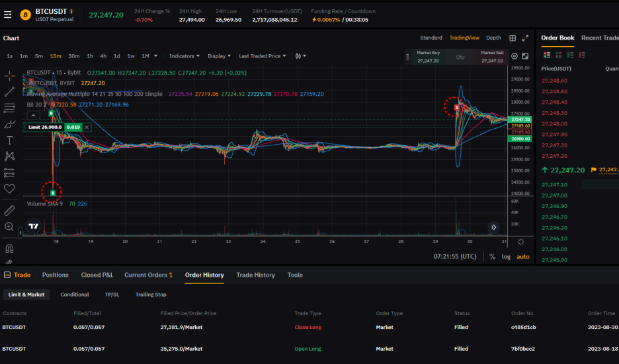Open time axis settings gear
The height and width of the screenshot is (364, 619).
click(520, 242)
